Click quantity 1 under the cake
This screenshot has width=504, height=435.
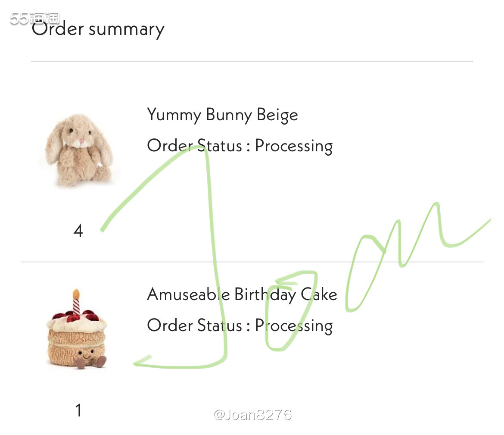pos(78,410)
